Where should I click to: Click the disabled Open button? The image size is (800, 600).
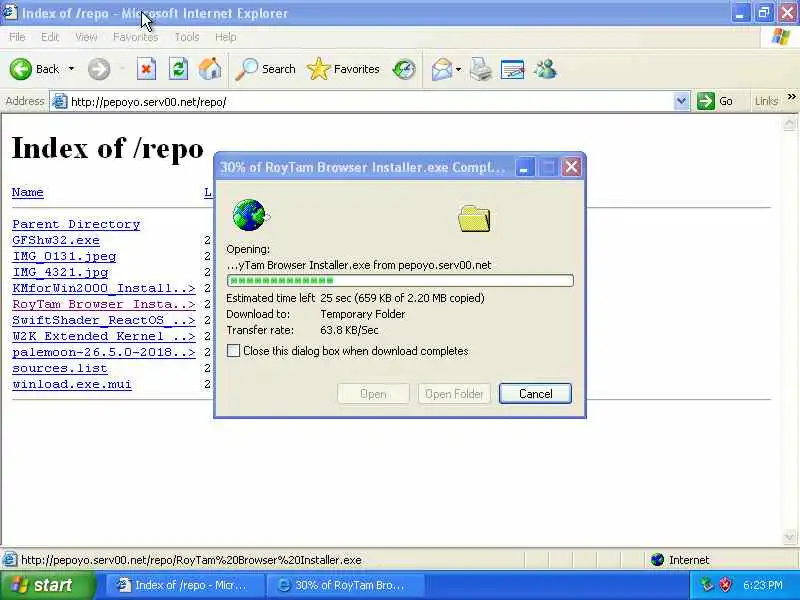(373, 393)
